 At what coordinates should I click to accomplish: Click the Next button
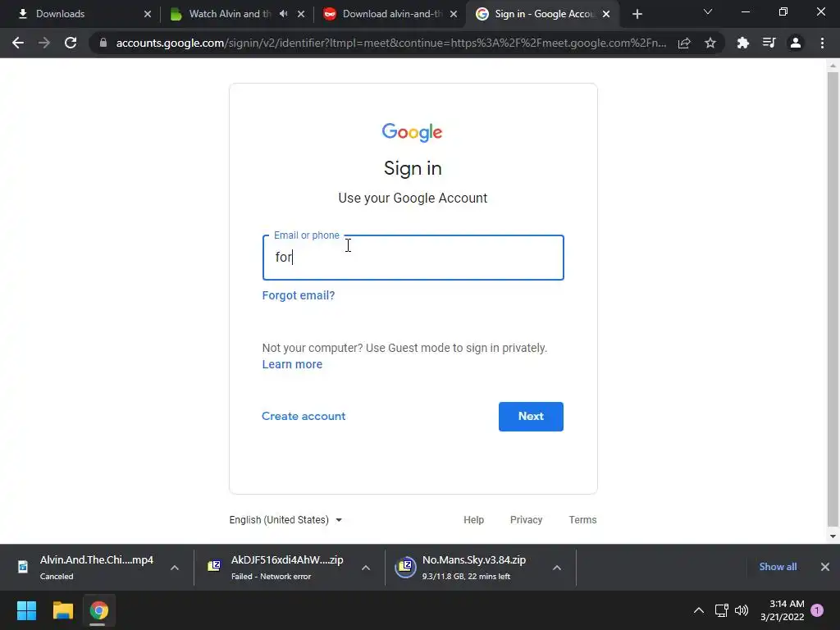[531, 416]
